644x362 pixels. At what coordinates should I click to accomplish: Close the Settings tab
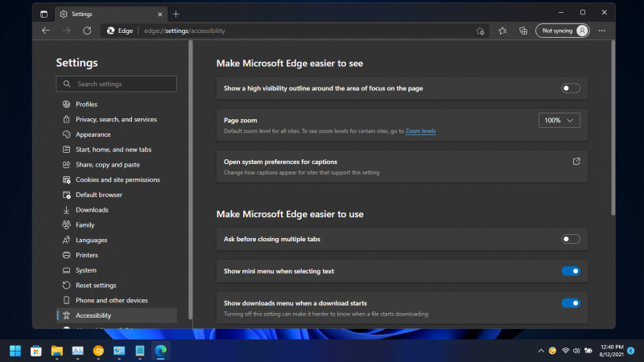tap(159, 14)
